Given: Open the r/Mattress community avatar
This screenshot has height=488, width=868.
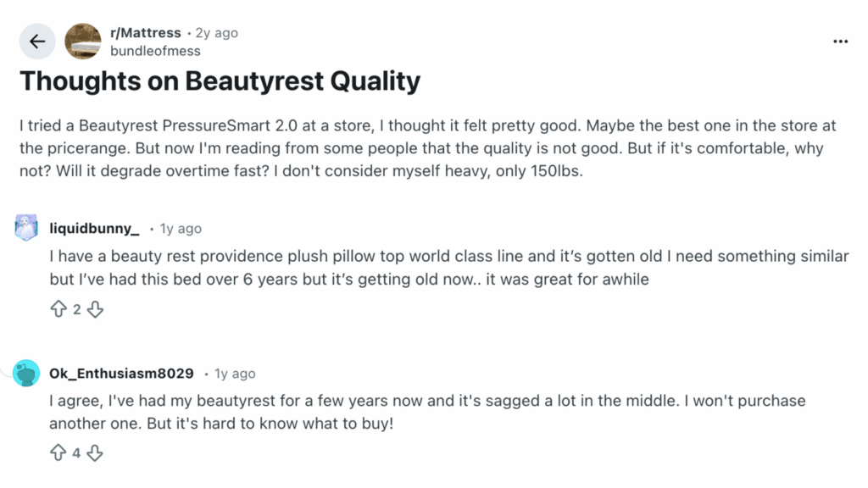Looking at the screenshot, I should 82,41.
